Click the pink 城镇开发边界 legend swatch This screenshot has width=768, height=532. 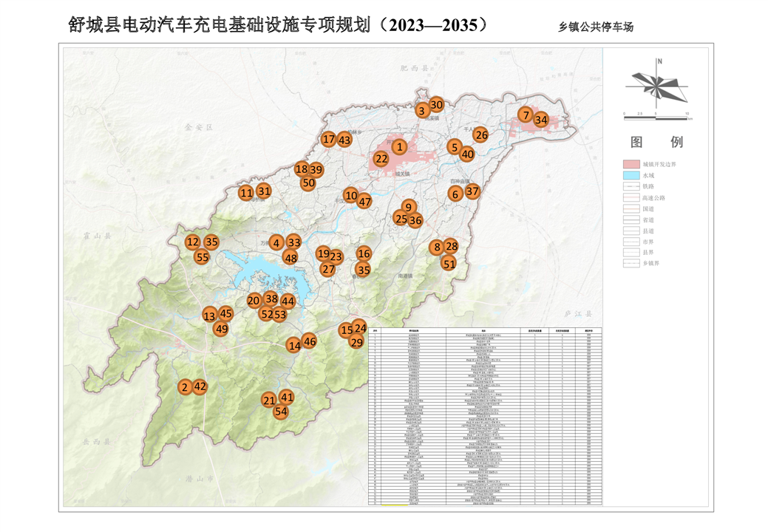coord(631,164)
